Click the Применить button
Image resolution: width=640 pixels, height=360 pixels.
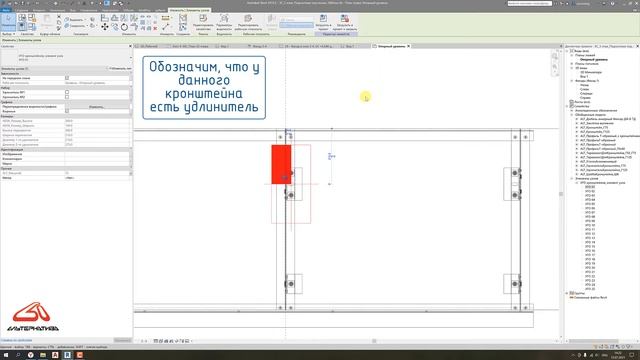tap(122, 340)
